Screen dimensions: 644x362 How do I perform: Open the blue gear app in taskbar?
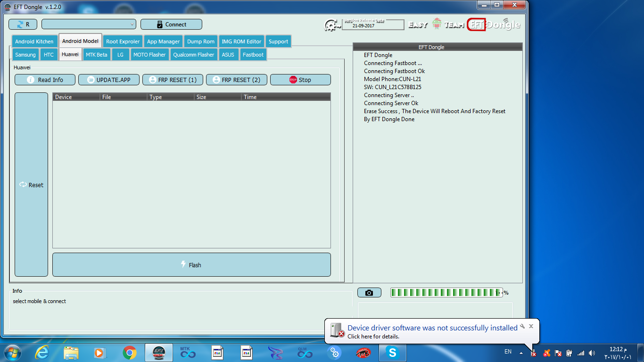(334, 352)
